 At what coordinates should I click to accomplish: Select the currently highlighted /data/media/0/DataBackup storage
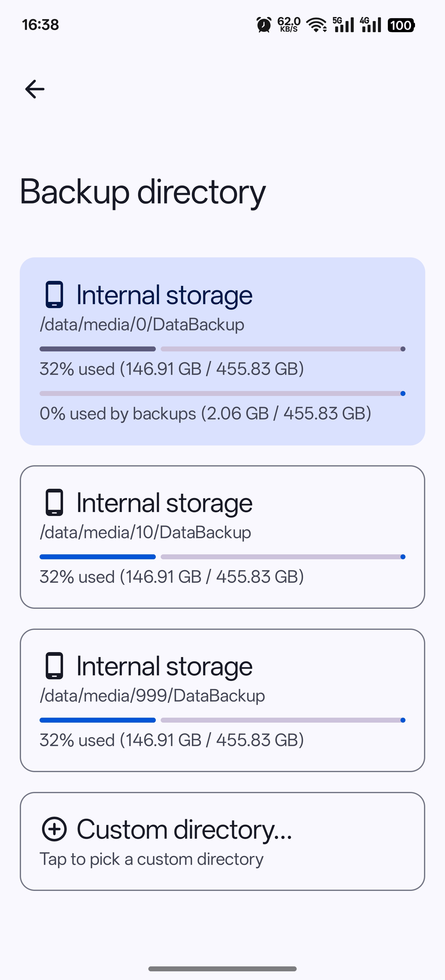tap(222, 352)
